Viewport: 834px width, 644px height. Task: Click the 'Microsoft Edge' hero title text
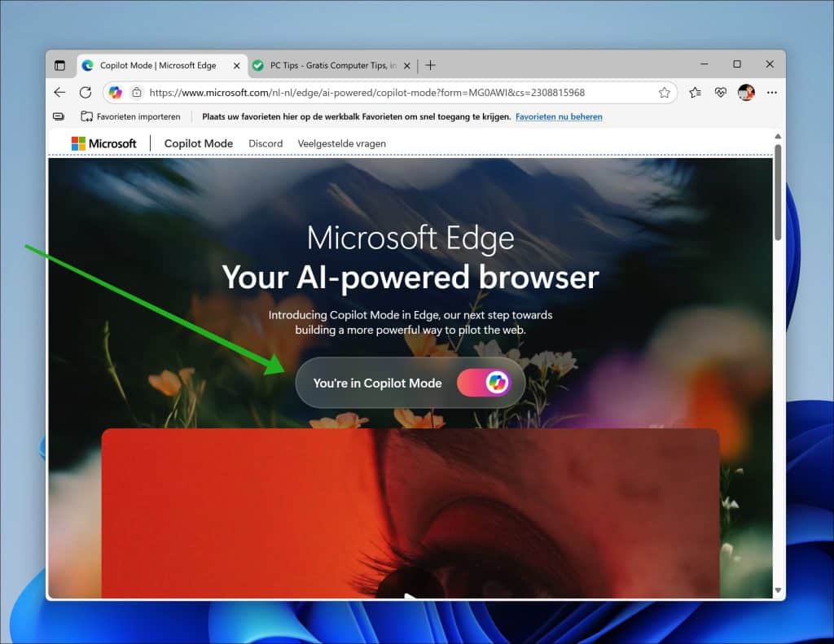410,238
